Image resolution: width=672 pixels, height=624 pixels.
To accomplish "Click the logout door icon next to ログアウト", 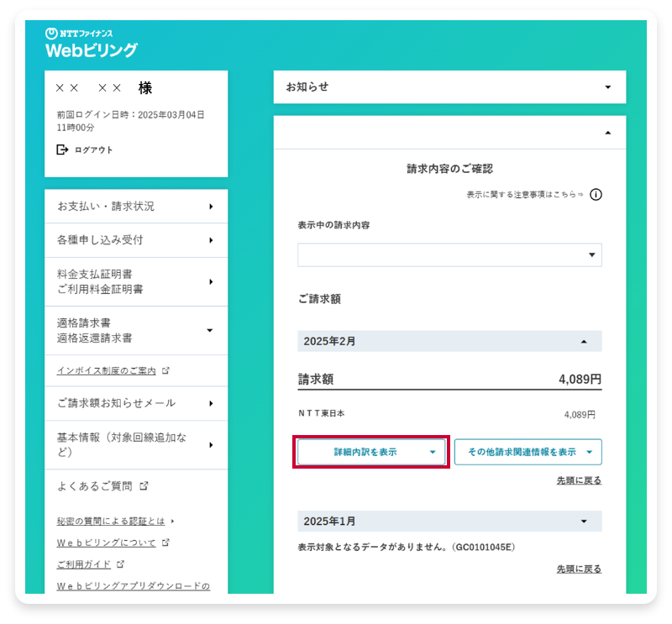I will (x=60, y=149).
